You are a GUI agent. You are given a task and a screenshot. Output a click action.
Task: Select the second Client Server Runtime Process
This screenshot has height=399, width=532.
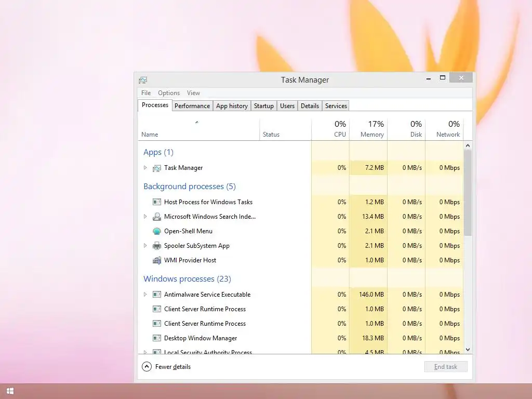tap(301, 324)
